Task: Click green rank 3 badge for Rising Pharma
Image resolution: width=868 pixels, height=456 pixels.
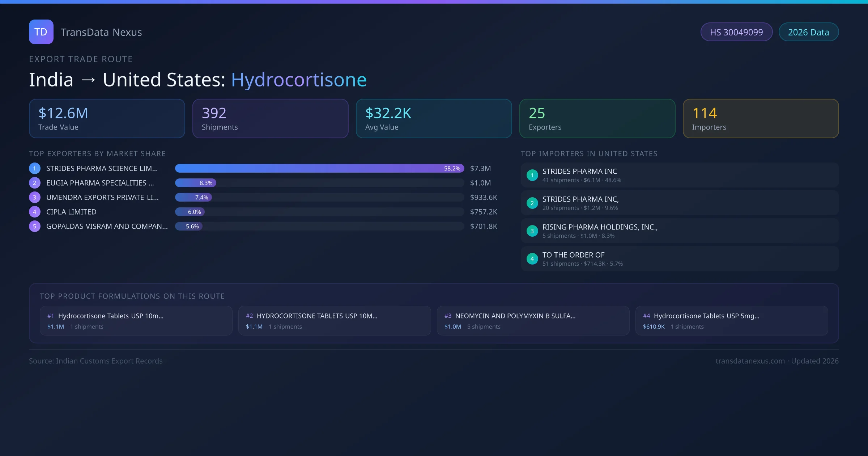Action: (532, 231)
